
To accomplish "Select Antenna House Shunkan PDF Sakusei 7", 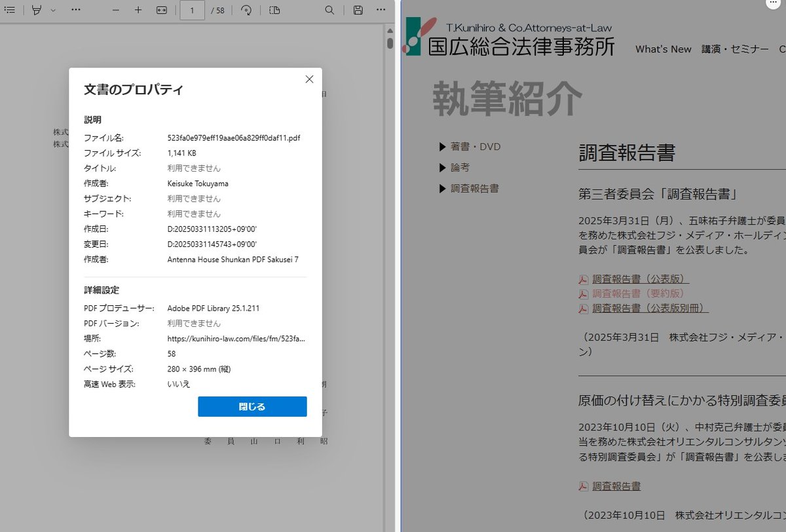I will click(x=233, y=259).
